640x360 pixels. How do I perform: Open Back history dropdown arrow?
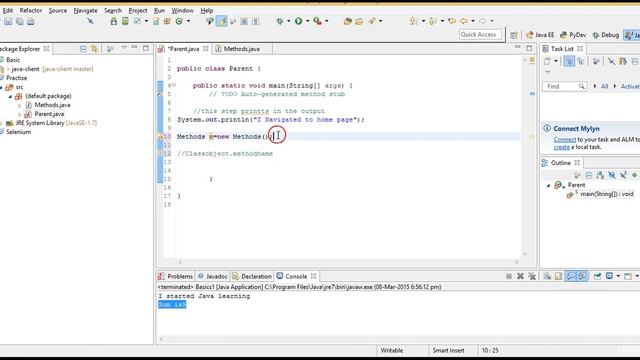[x=473, y=21]
